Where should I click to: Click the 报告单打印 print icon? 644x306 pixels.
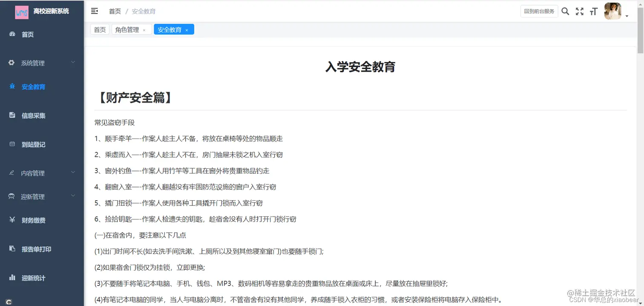pos(12,249)
